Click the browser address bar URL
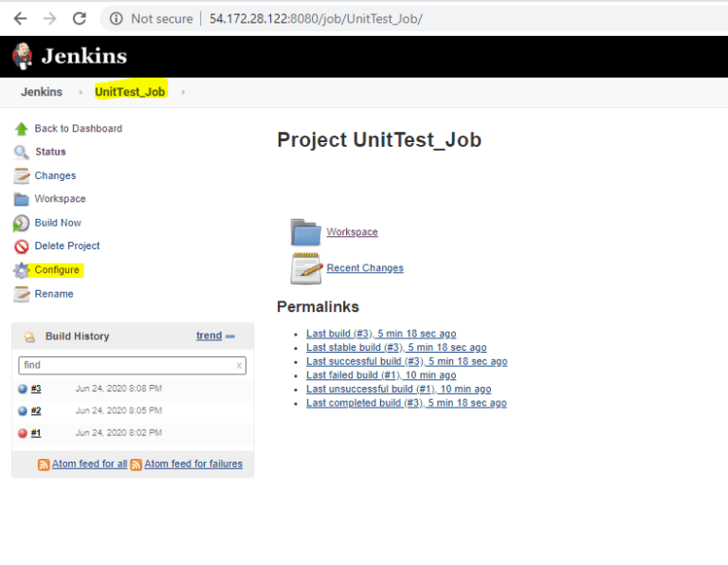 coord(316,19)
